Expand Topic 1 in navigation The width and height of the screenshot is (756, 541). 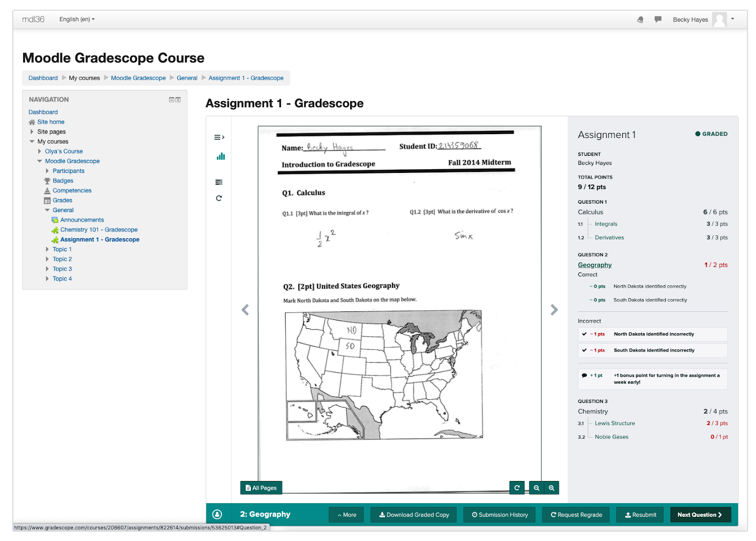point(47,249)
